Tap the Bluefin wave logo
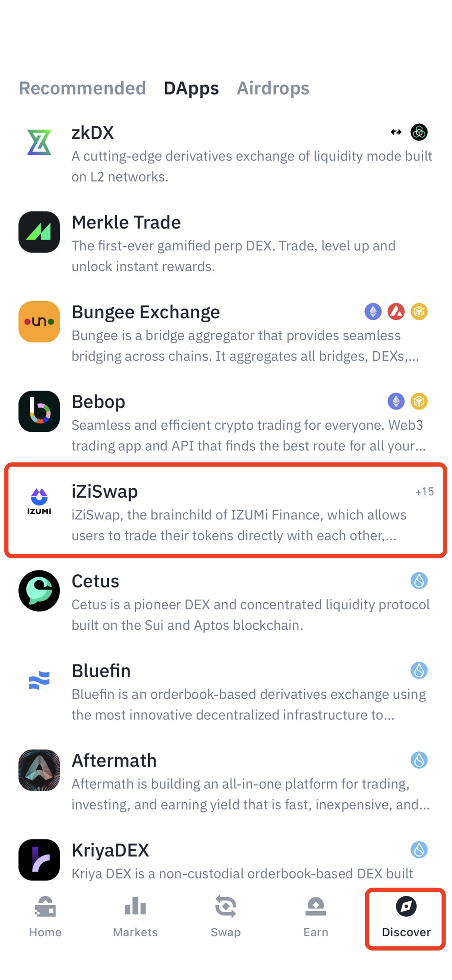452x980 pixels. pyautogui.click(x=39, y=680)
